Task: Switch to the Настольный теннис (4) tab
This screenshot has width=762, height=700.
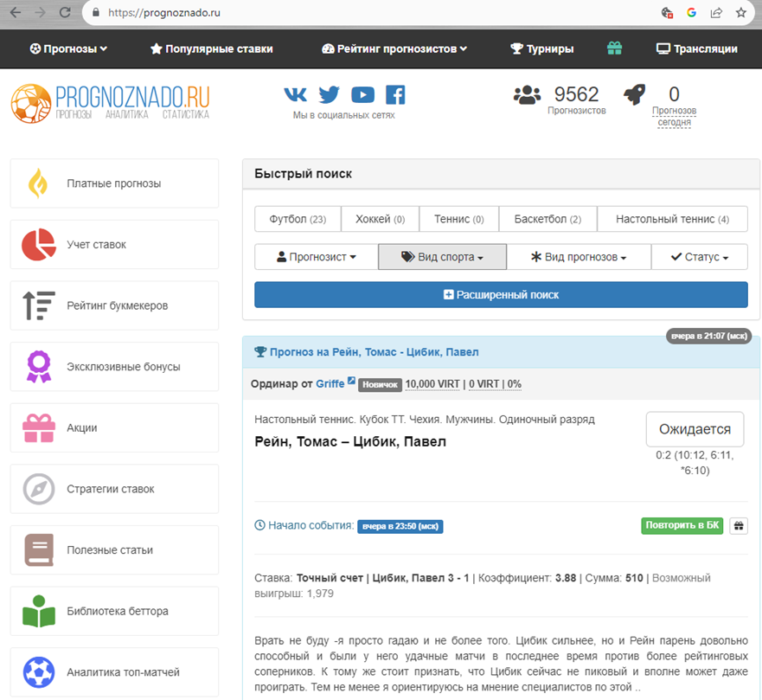Action: tap(672, 219)
